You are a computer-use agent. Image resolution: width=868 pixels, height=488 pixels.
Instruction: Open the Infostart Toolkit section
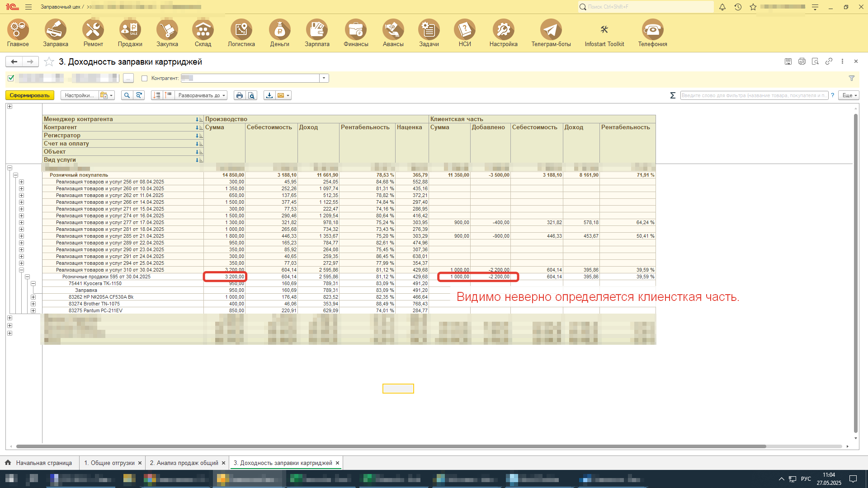pos(604,33)
